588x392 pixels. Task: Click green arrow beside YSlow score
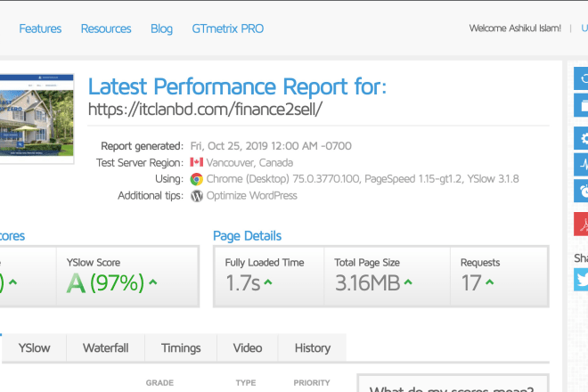[153, 283]
